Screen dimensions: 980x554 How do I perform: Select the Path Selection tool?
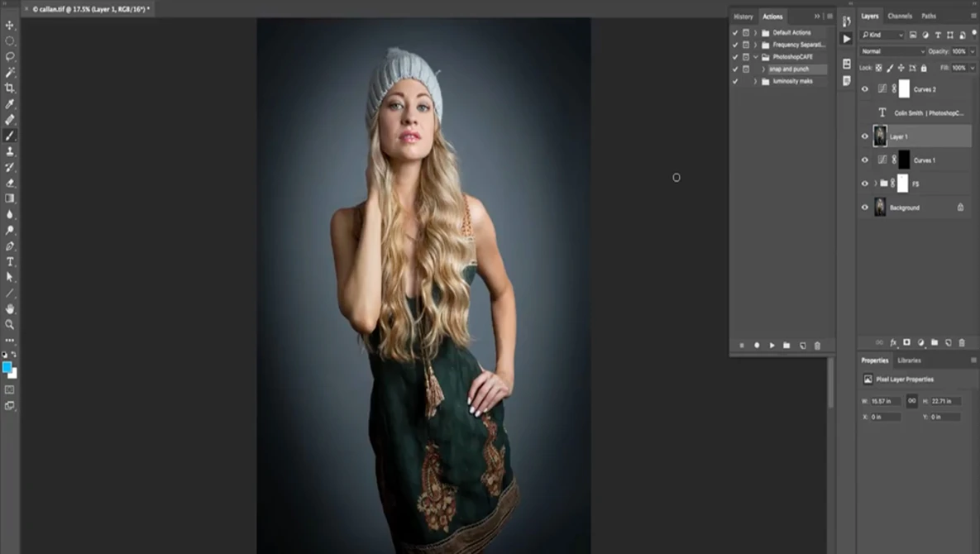[x=10, y=277]
